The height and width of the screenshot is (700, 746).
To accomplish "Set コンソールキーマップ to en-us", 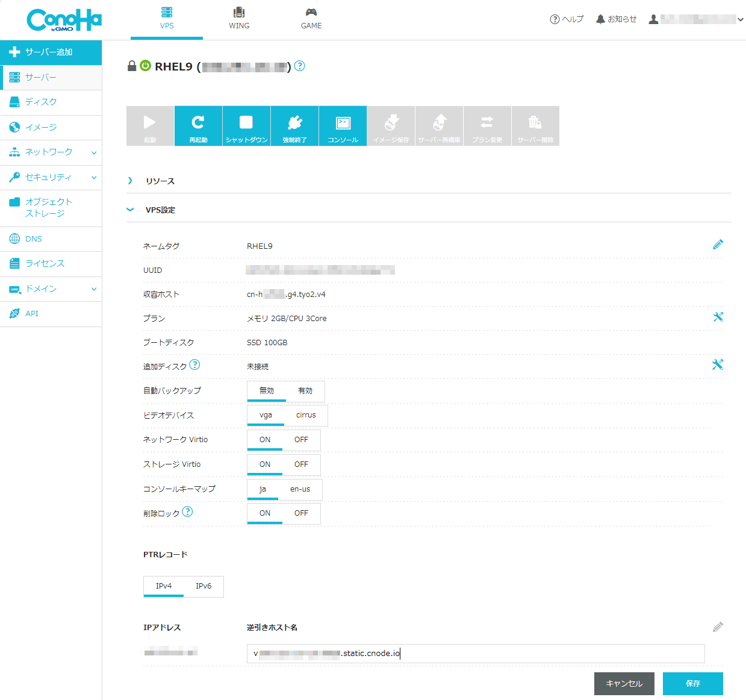I will coord(300,489).
